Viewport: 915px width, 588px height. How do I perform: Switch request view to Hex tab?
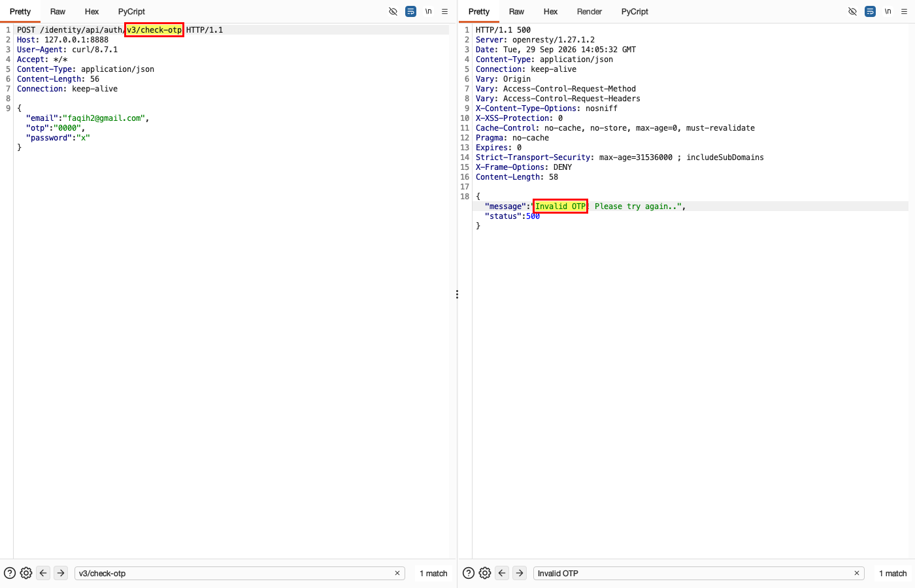[91, 11]
